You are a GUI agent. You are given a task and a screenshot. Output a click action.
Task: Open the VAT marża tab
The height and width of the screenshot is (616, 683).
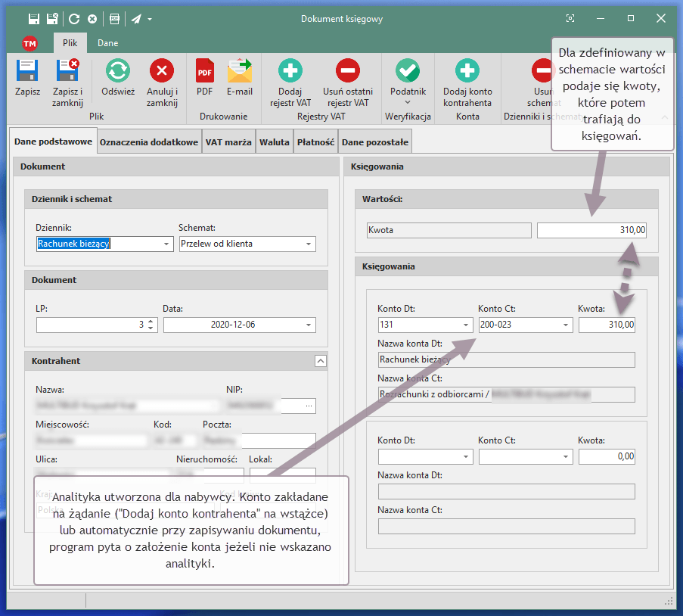tap(228, 142)
